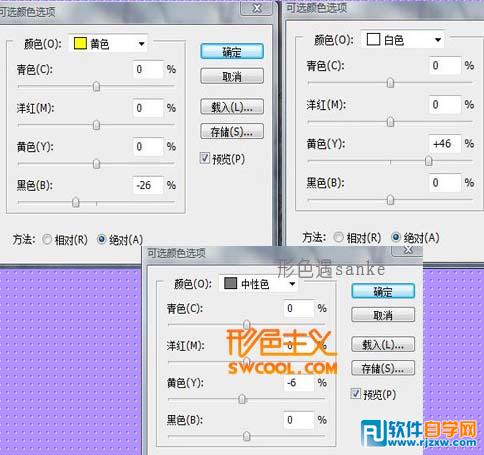
Task: Toggle 预览(P) checkbox in the neutral dialog
Action: (x=356, y=394)
